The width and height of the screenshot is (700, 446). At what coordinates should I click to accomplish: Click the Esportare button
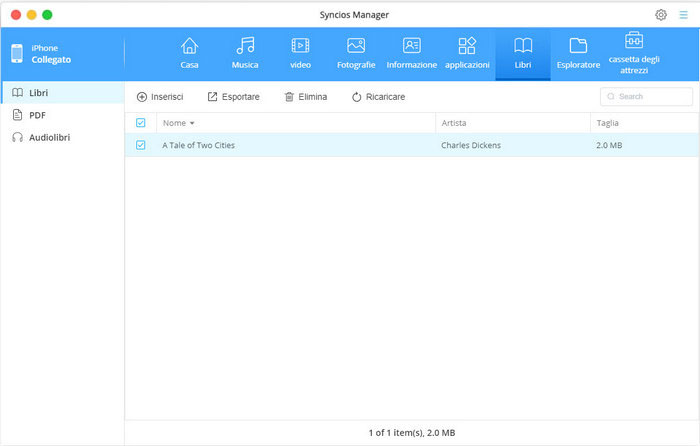pos(233,97)
